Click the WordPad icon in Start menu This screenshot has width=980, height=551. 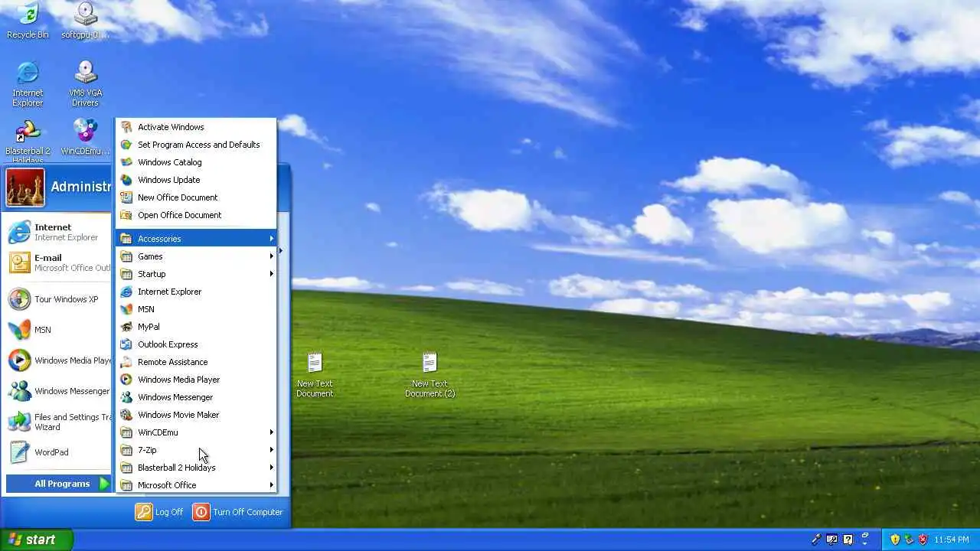click(19, 452)
